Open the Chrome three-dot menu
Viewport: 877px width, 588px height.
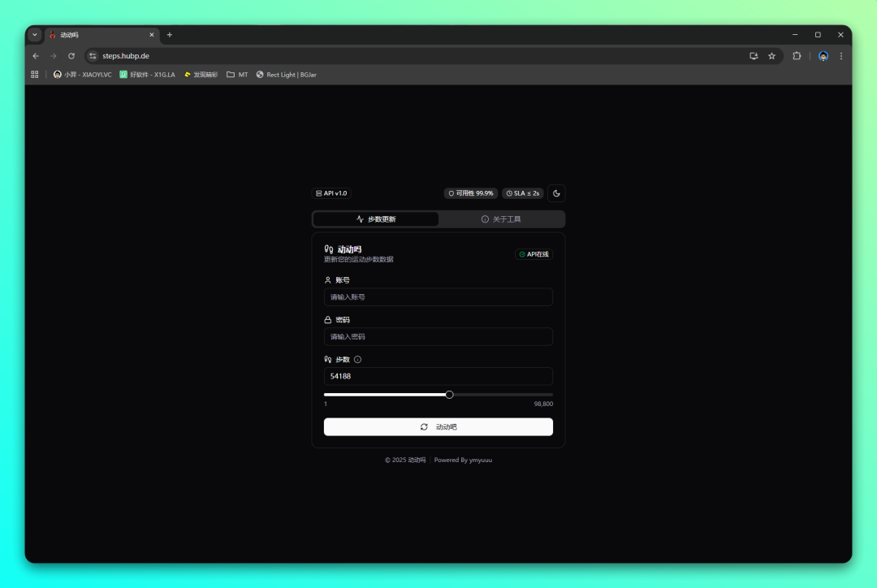[x=841, y=56]
